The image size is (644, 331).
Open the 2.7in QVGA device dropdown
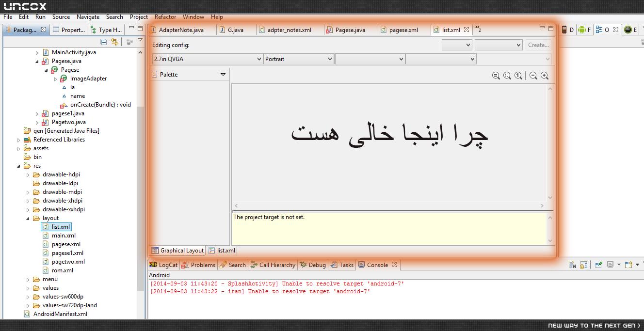click(207, 59)
